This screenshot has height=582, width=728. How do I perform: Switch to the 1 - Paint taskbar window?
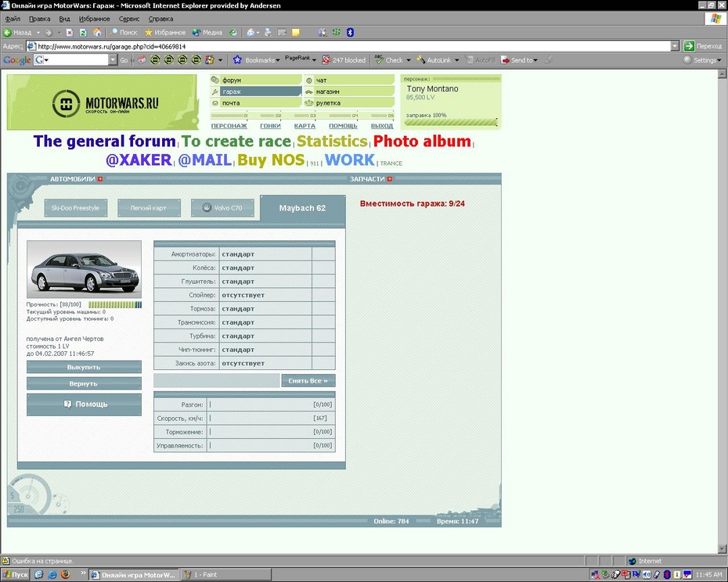pyautogui.click(x=226, y=575)
